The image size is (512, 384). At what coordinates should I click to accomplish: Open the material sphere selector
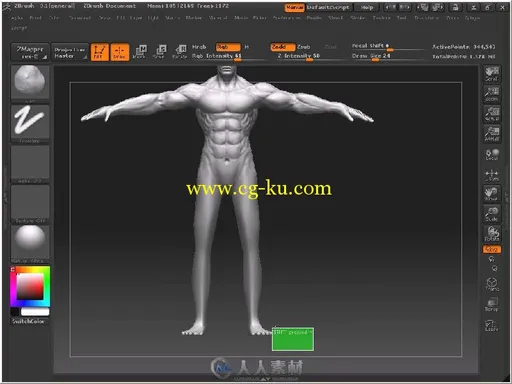(x=30, y=244)
